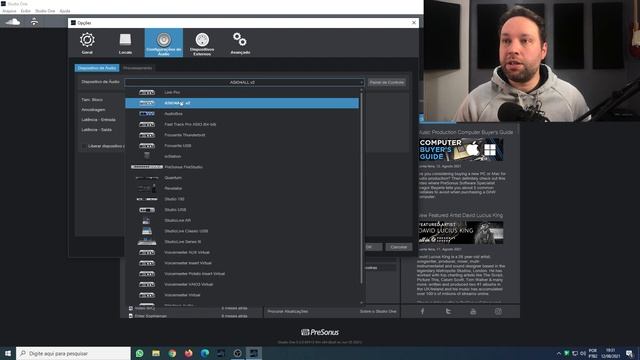This screenshot has width=640, height=360.
Task: Choose Quantum device in the list
Action: (x=242, y=178)
